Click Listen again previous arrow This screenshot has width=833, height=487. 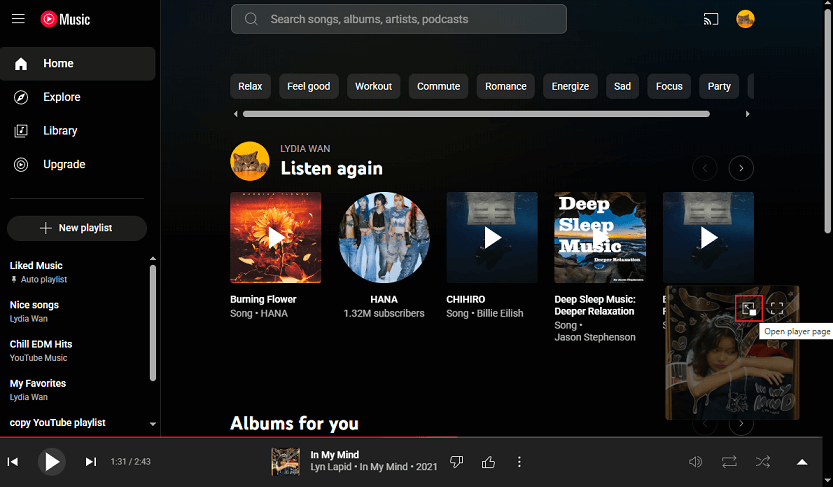pyautogui.click(x=705, y=168)
